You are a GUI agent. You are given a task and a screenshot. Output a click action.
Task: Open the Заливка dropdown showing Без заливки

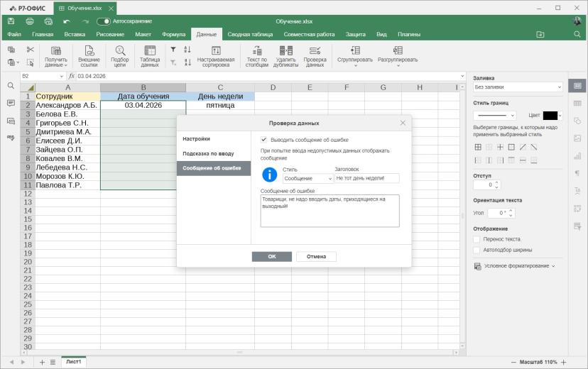(518, 87)
